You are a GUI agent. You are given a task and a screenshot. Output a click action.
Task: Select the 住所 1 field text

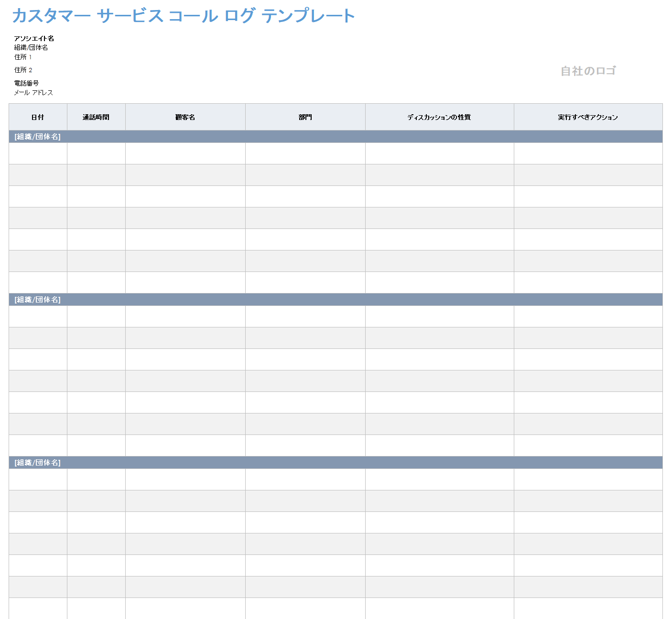point(23,57)
